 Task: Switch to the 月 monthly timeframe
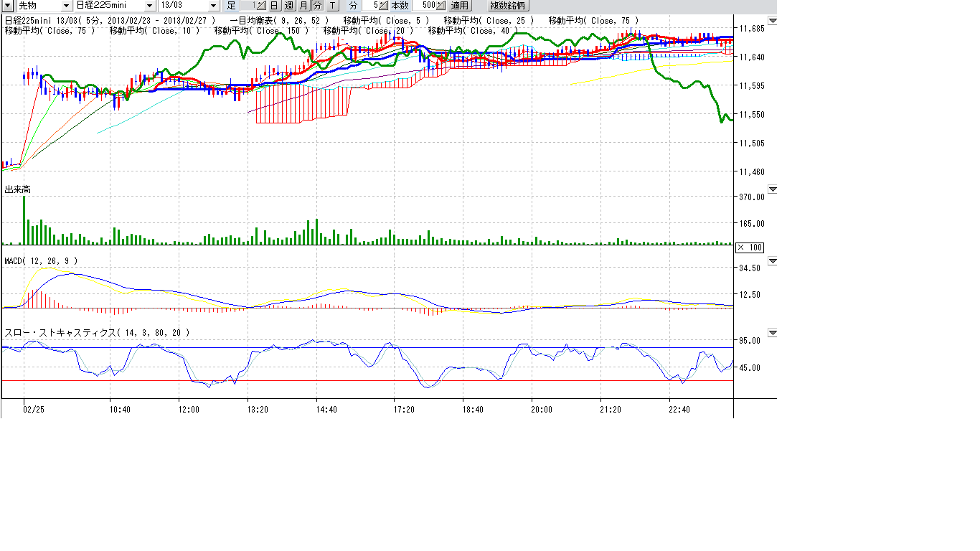tap(303, 6)
